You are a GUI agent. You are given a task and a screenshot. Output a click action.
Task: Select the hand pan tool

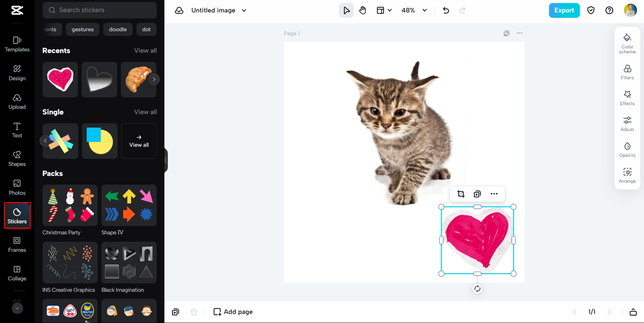pyautogui.click(x=363, y=10)
